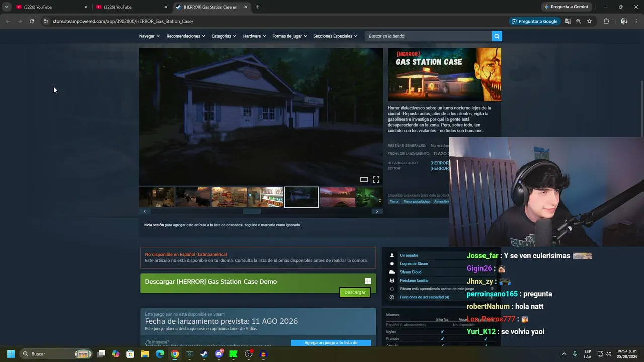Expand the Hardware dropdown menu
The width and height of the screenshot is (644, 362).
coord(255,36)
